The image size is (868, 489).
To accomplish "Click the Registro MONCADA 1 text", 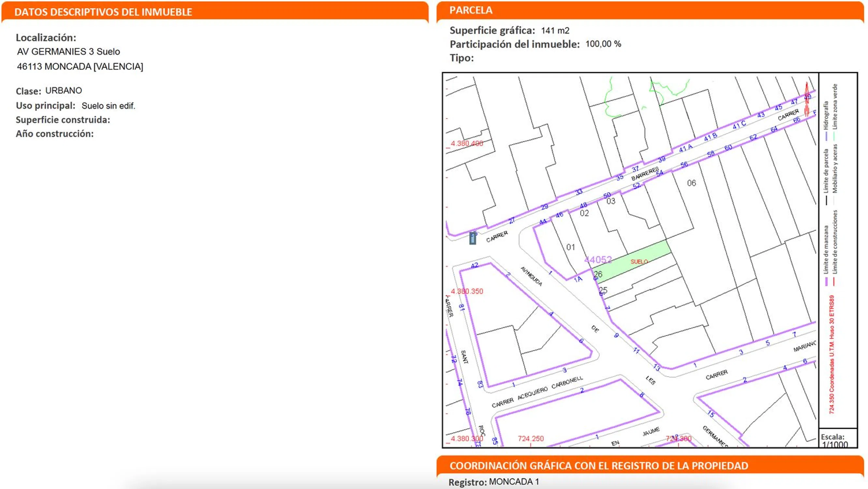I will point(493,482).
